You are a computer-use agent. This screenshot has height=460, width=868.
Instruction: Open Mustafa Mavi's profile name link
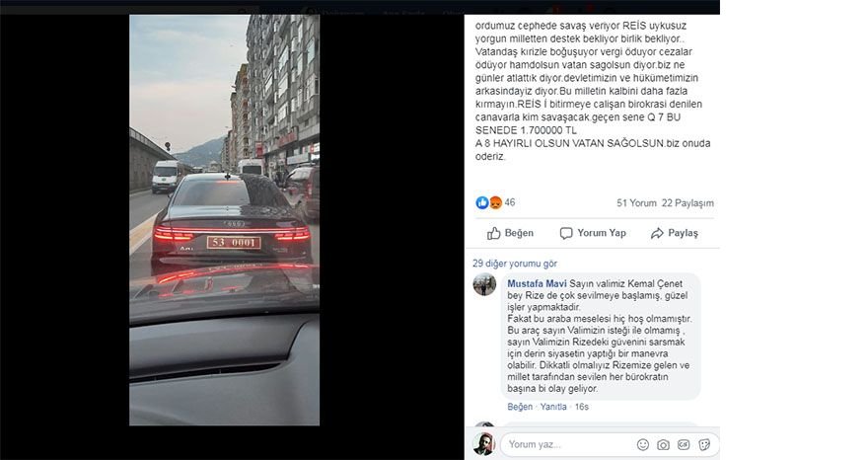tap(537, 283)
